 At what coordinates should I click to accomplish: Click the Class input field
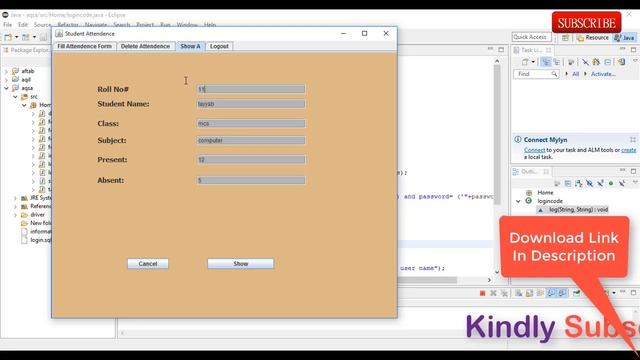pyautogui.click(x=251, y=123)
